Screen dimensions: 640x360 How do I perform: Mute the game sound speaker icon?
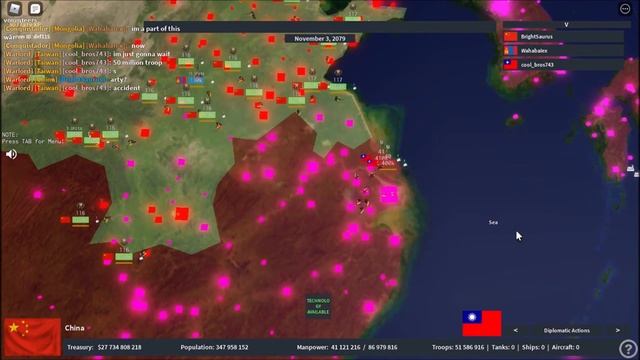[x=11, y=154]
